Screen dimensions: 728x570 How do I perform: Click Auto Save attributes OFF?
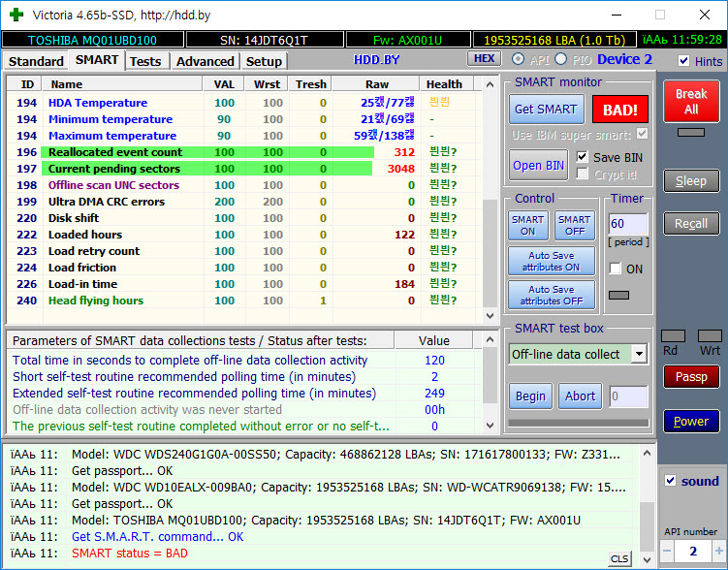pyautogui.click(x=552, y=296)
